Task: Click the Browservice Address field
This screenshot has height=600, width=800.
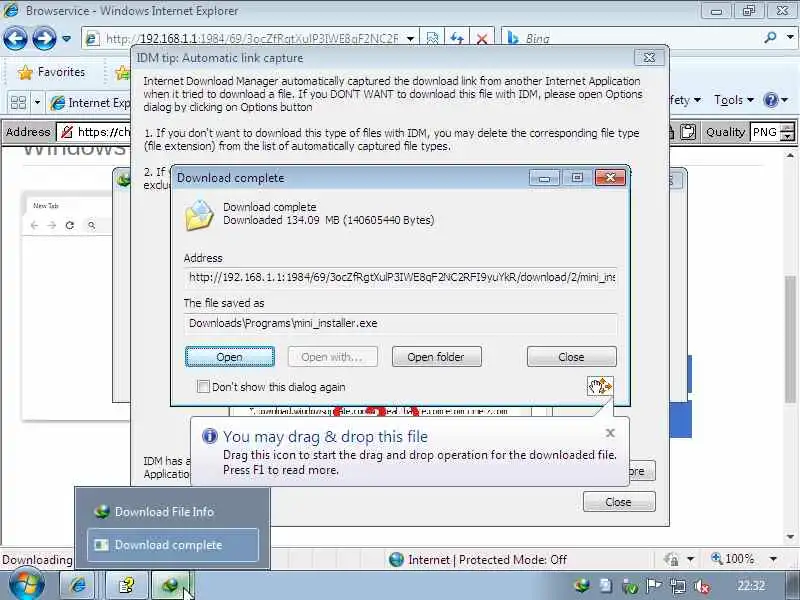Action: tap(94, 132)
